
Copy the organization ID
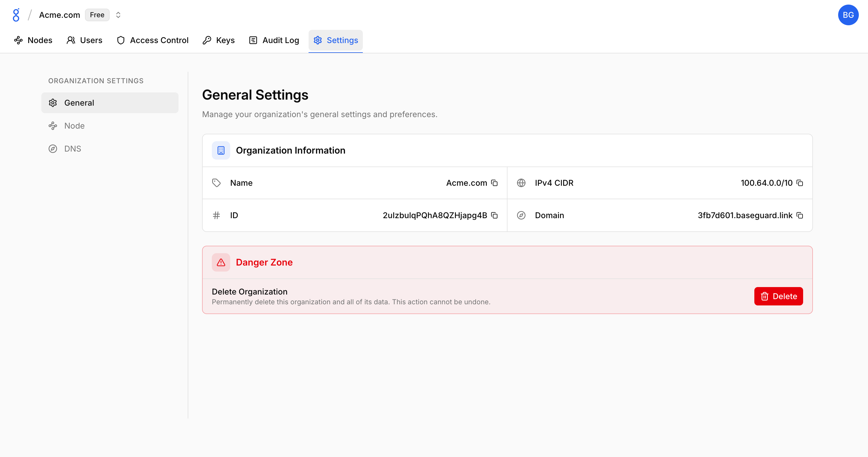coord(494,215)
